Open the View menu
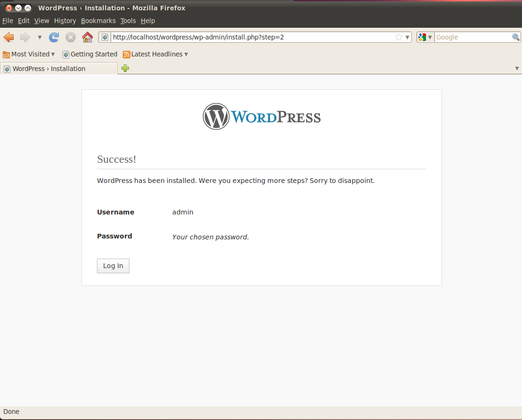Image resolution: width=522 pixels, height=420 pixels. click(41, 21)
